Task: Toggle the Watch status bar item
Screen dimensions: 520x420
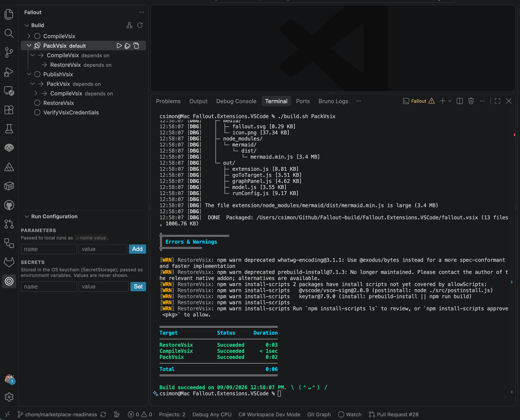Action: [350, 415]
